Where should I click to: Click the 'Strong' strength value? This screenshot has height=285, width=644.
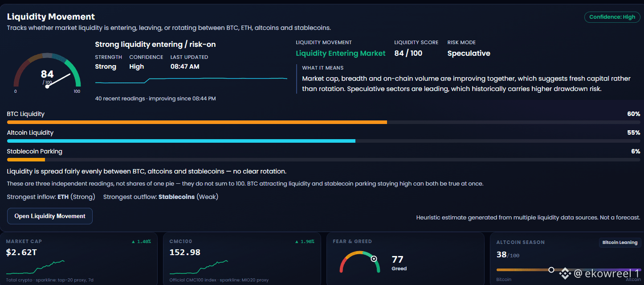tap(106, 66)
